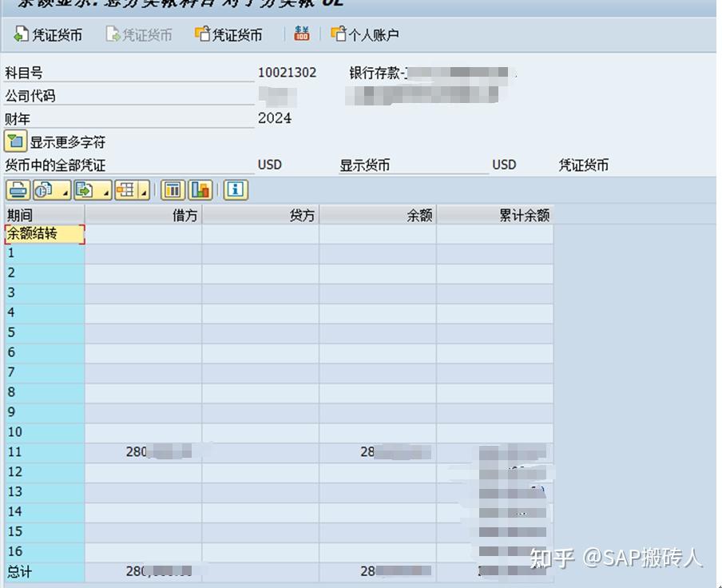Expand the layout selection dropdown arrow
Screen dimensions: 722x588
pyautogui.click(x=142, y=194)
